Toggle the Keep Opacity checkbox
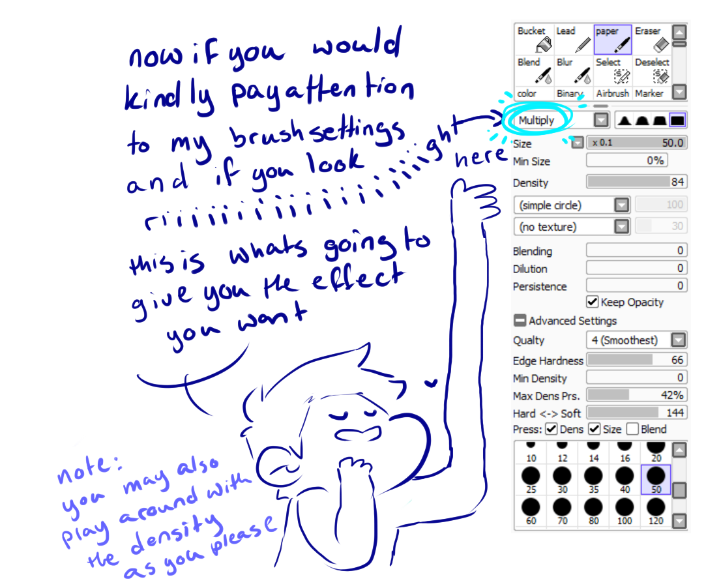This screenshot has height=588, width=706. coord(593,302)
